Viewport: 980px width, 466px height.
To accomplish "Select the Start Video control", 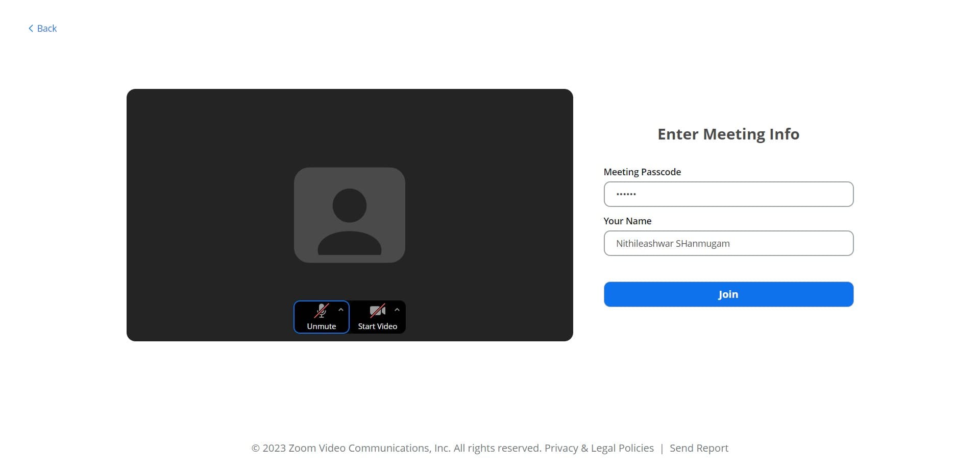I will click(x=378, y=317).
